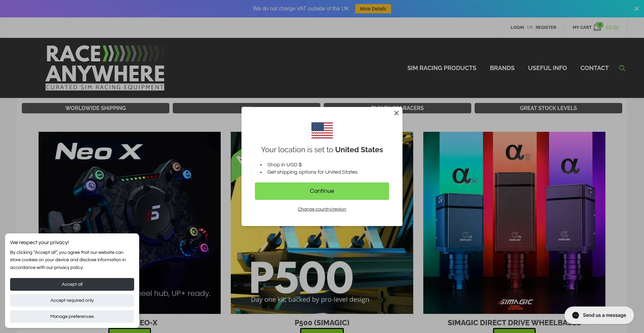Open the shopping cart bag icon
This screenshot has width=644, height=333.
point(597,27)
